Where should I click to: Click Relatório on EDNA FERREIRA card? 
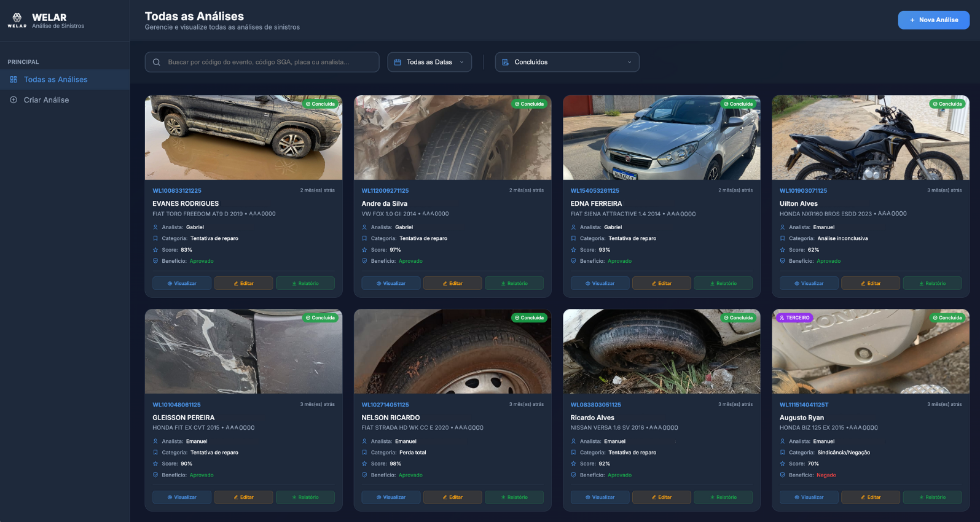coord(723,283)
